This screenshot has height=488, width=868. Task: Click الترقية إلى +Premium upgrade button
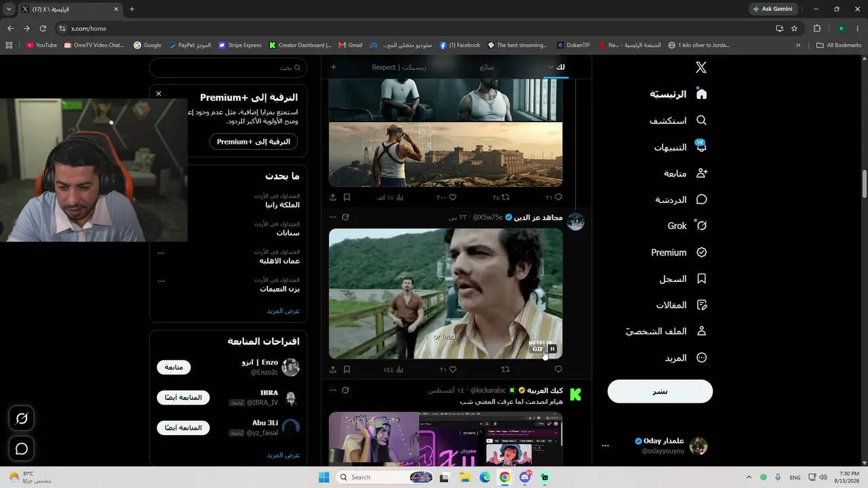(254, 142)
